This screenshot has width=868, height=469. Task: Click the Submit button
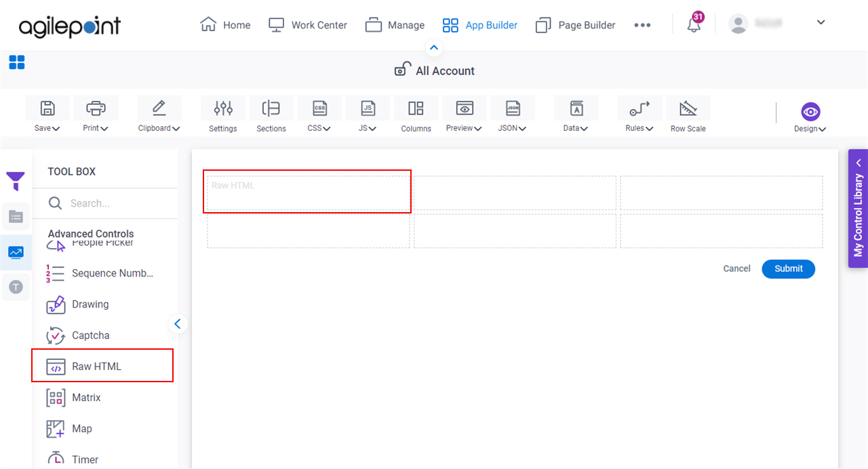tap(789, 268)
